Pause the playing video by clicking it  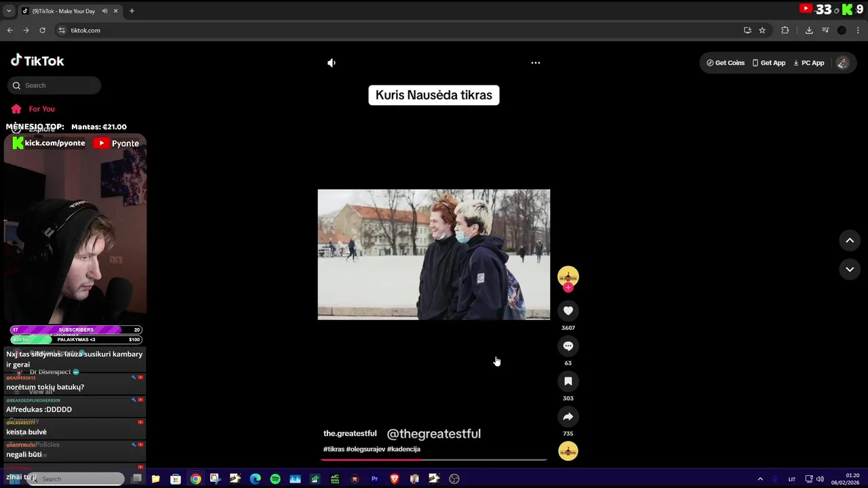coord(434,254)
